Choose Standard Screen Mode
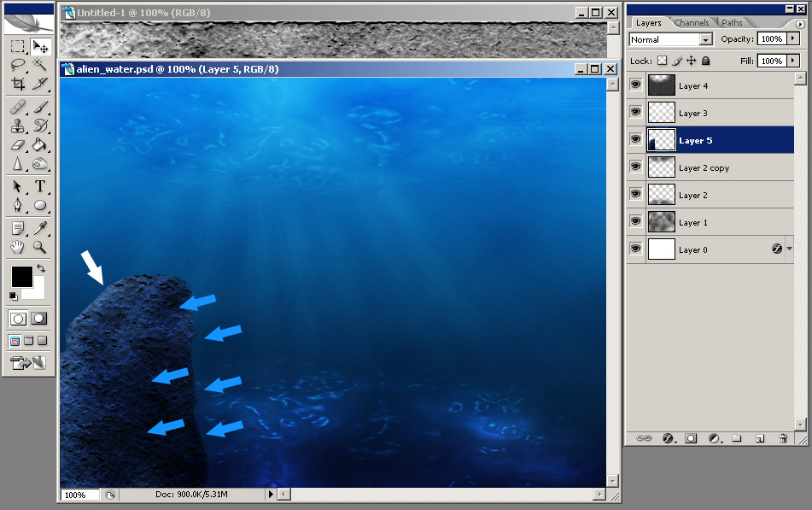 tap(15, 341)
